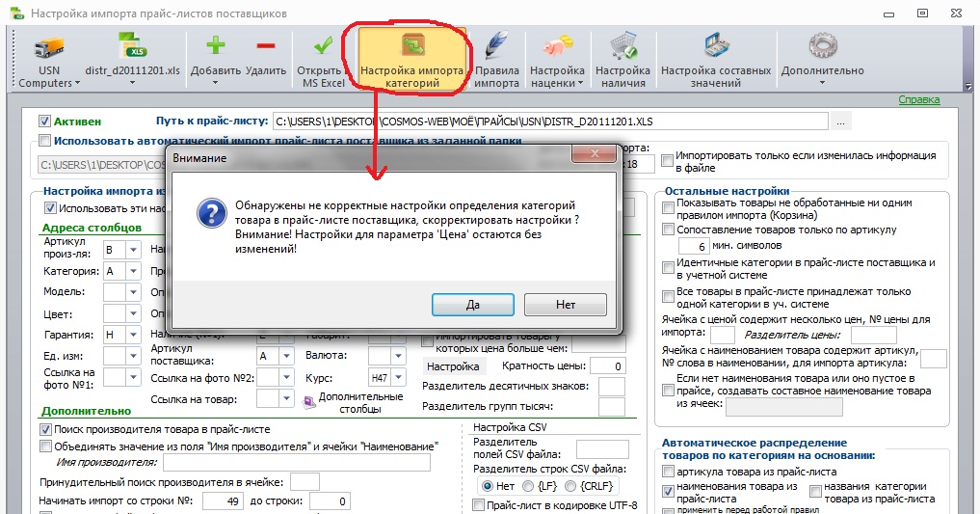This screenshot has width=980, height=514.
Task: Enable Прайс-лист в кодировке UTF-8 checkbox
Action: (x=478, y=504)
